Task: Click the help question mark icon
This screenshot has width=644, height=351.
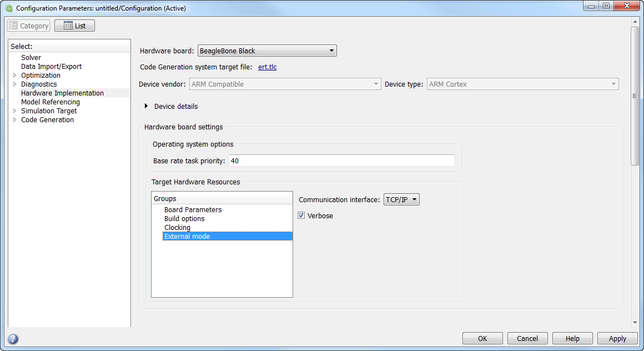Action: point(13,339)
